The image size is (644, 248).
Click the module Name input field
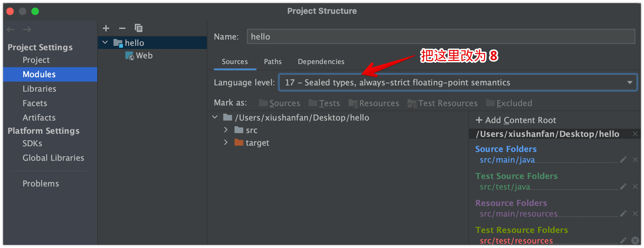(441, 37)
